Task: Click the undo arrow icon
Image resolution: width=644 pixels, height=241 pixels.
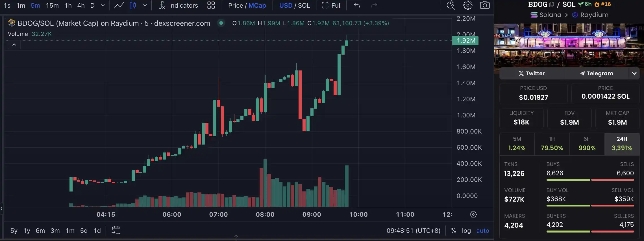Action: (x=357, y=5)
